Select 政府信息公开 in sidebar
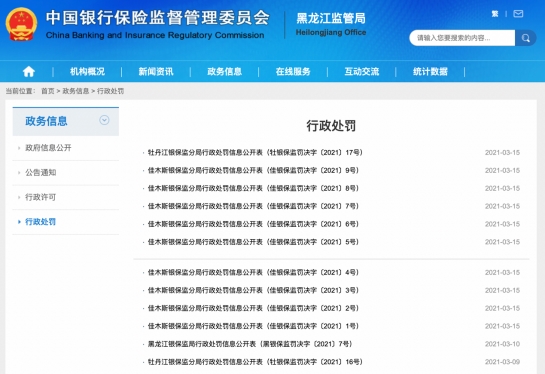The image size is (545, 374). tap(48, 148)
